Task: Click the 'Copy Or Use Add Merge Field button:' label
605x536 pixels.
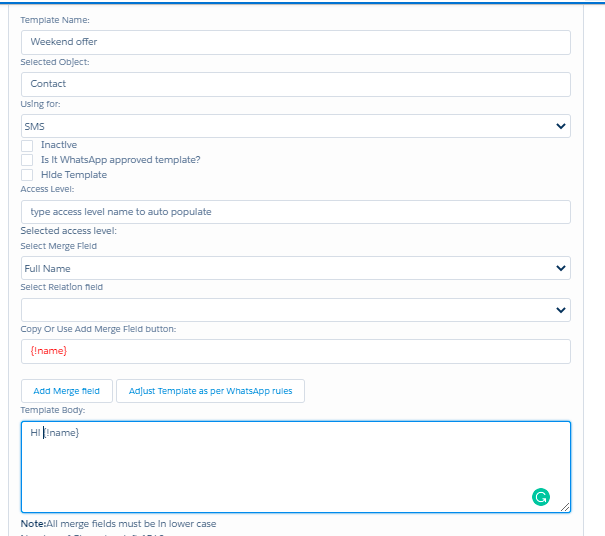Action: click(x=98, y=329)
